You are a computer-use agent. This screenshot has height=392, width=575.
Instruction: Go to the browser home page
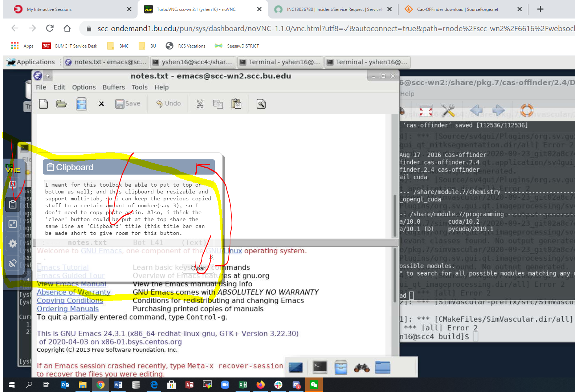tap(67, 28)
